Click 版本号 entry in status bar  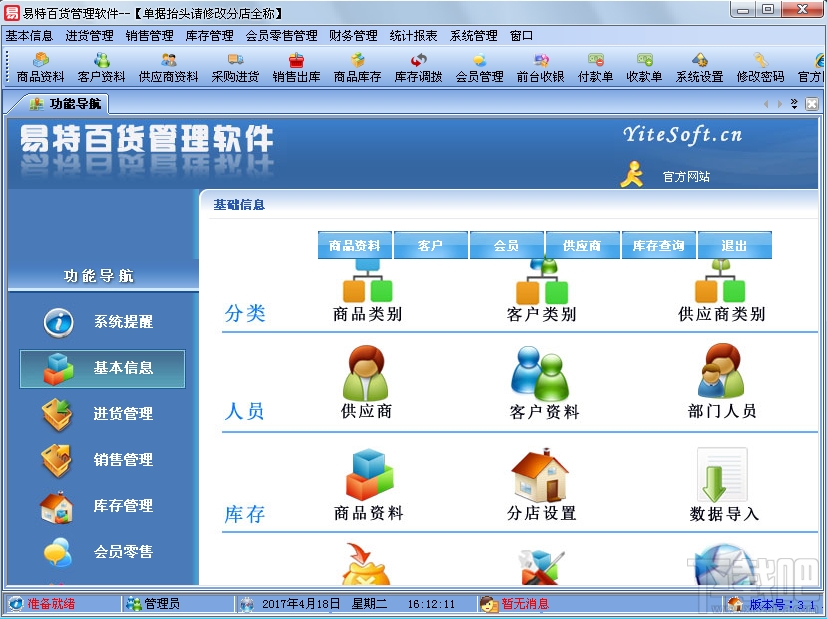[783, 604]
